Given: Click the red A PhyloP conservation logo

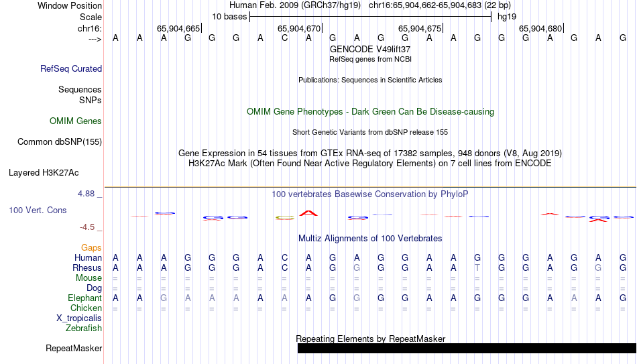Looking at the screenshot, I should pyautogui.click(x=308, y=213).
